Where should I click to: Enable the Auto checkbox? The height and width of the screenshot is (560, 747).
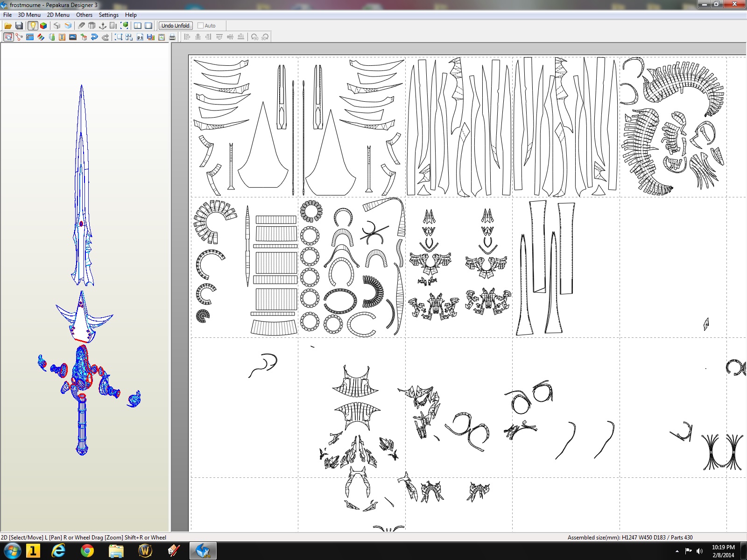tap(200, 26)
